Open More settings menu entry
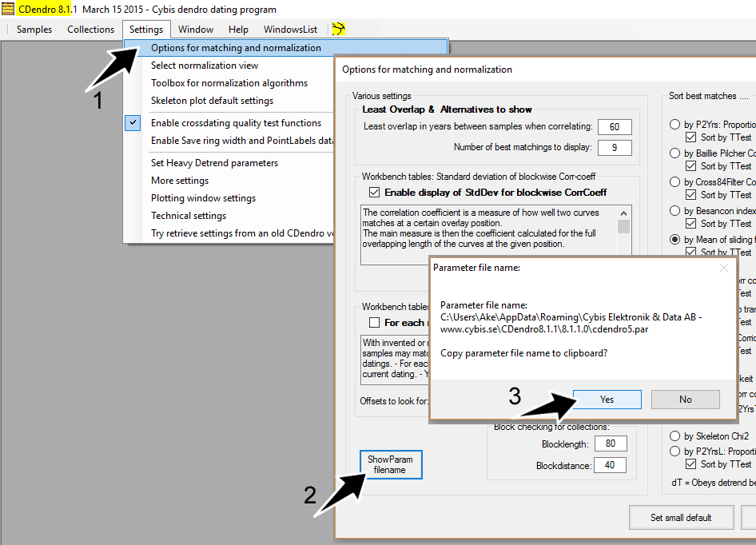Viewport: 756px width, 545px height. click(x=229, y=181)
